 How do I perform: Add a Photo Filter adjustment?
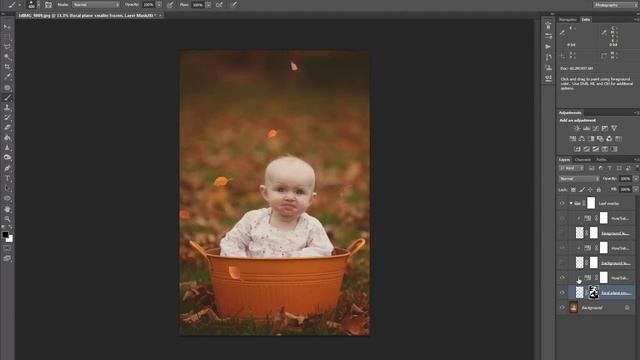point(600,139)
